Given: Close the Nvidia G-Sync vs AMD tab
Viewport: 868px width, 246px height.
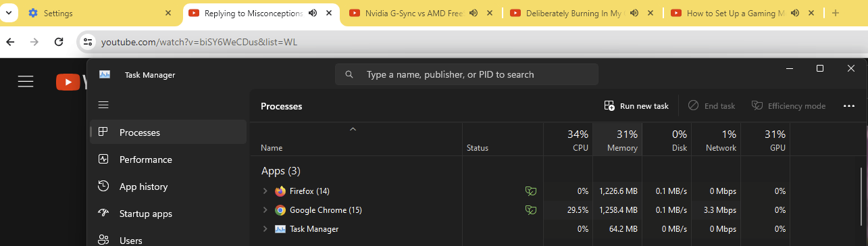Looking at the screenshot, I should (x=490, y=13).
